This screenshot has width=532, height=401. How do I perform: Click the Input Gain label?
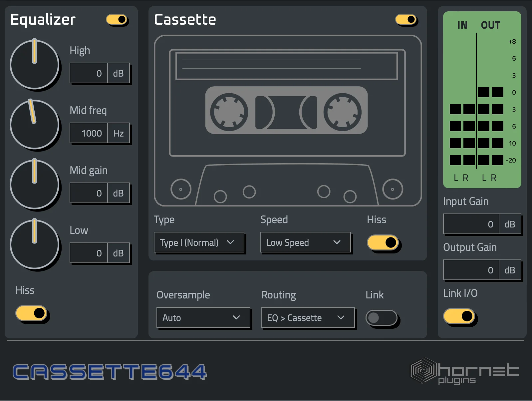(466, 201)
